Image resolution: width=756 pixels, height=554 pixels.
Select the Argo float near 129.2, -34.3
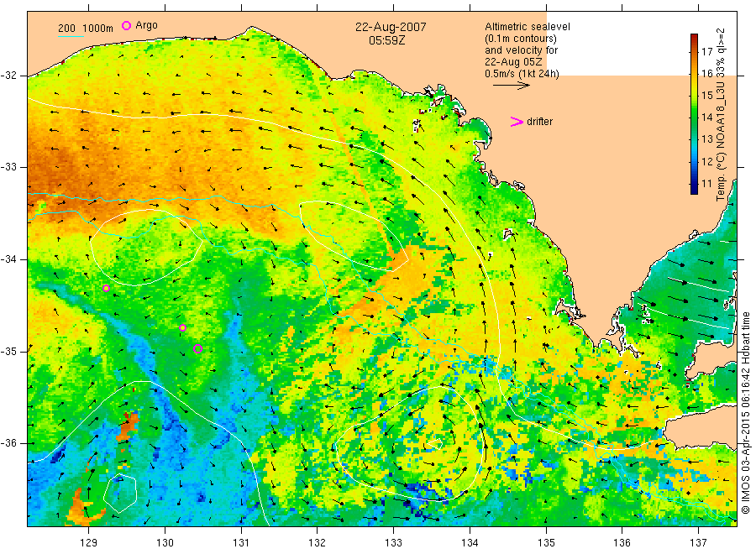(106, 288)
